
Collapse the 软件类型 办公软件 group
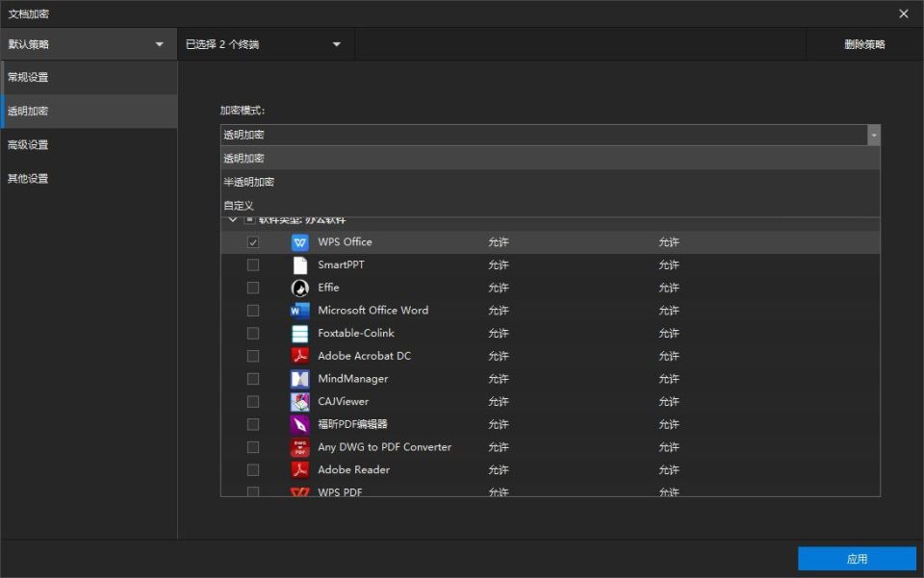(233, 219)
